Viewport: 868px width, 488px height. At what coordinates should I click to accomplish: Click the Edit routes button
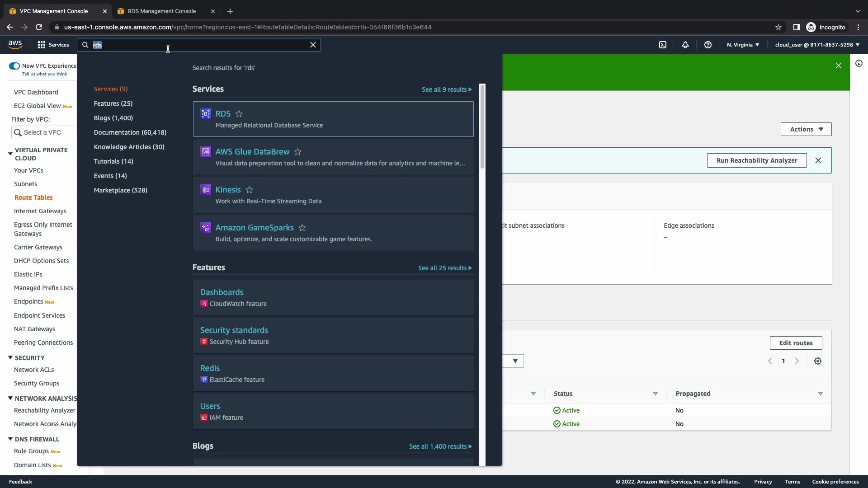coord(796,343)
